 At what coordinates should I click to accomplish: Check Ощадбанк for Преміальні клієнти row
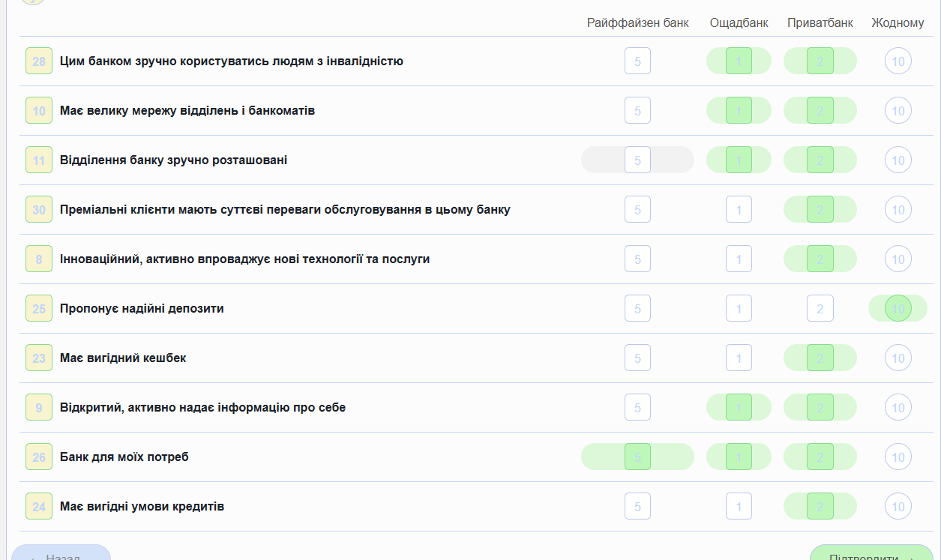pyautogui.click(x=739, y=209)
